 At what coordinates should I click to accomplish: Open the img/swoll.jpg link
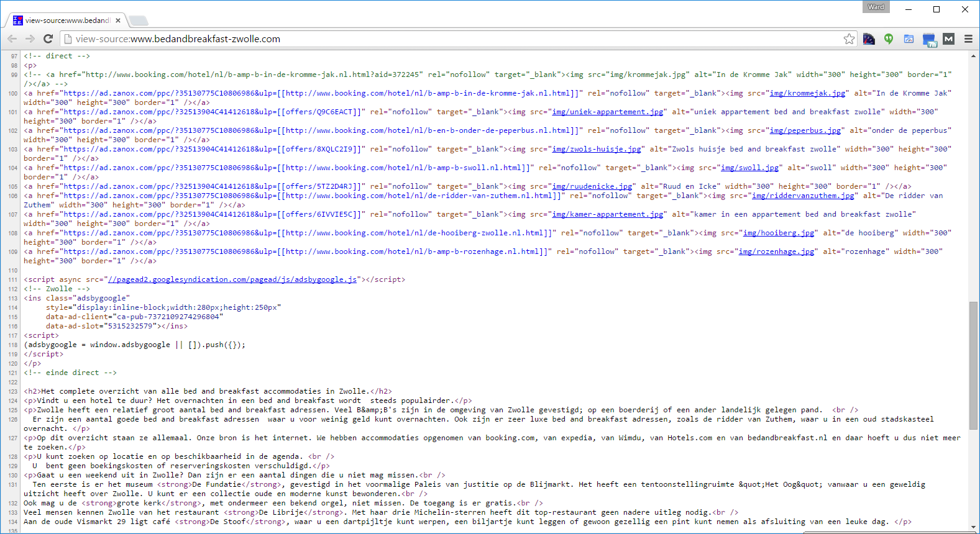point(749,168)
